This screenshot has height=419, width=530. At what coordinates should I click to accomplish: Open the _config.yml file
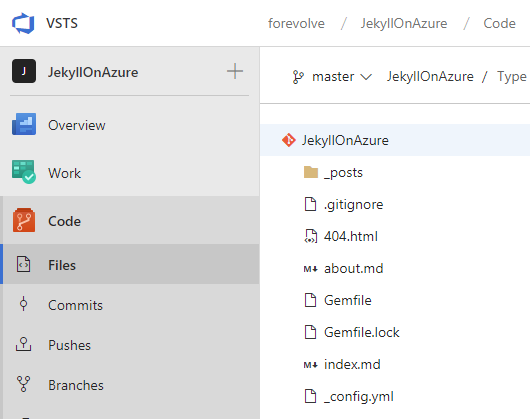359,397
